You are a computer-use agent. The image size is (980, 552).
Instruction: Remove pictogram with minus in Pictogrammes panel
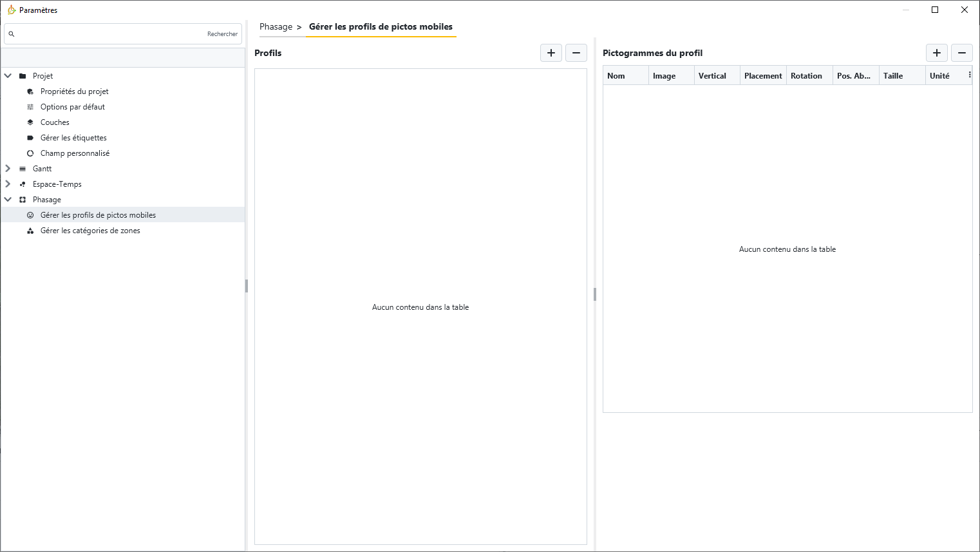tap(962, 53)
